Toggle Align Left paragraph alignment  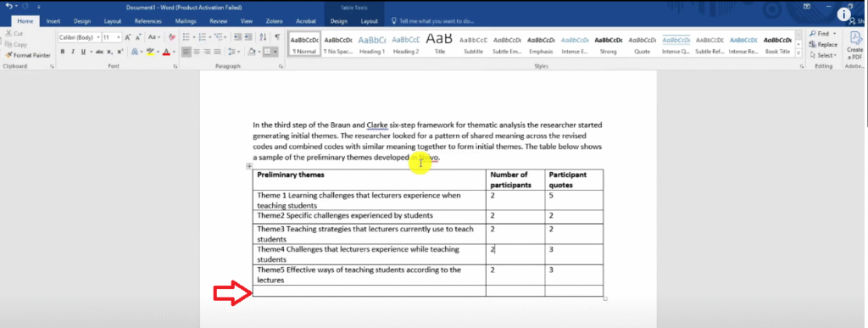pos(187,52)
